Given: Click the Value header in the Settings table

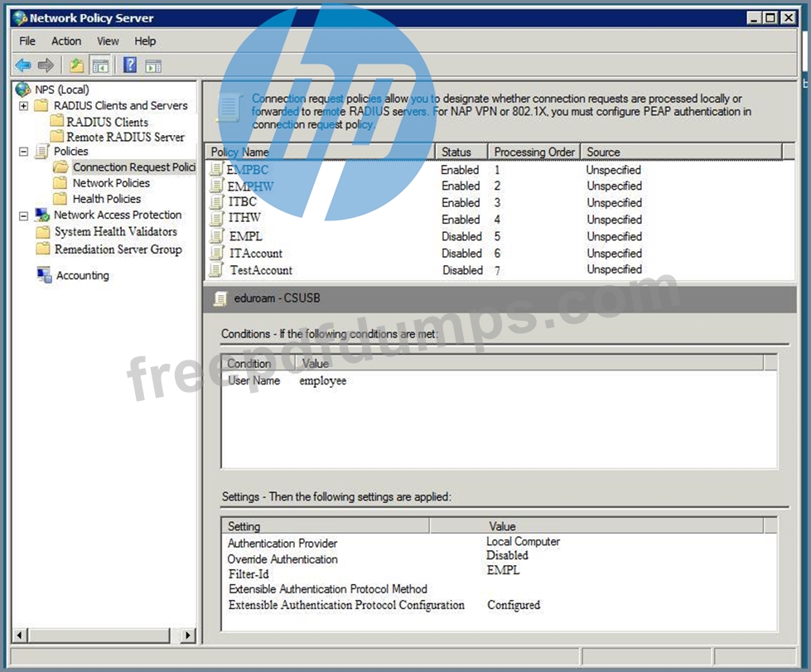Looking at the screenshot, I should coord(596,526).
